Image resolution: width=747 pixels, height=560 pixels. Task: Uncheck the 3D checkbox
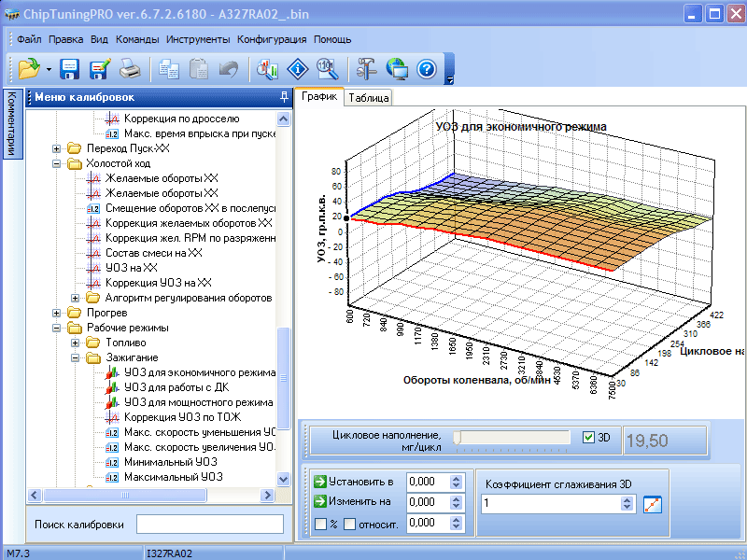pyautogui.click(x=587, y=437)
